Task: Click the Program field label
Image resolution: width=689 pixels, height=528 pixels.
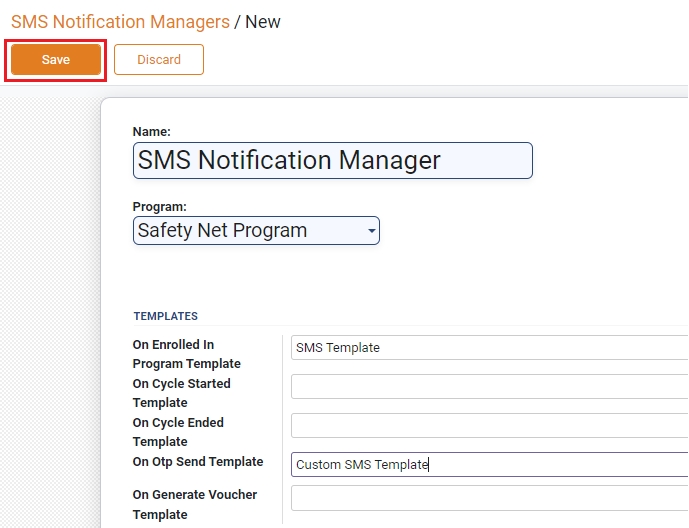Action: tap(160, 207)
